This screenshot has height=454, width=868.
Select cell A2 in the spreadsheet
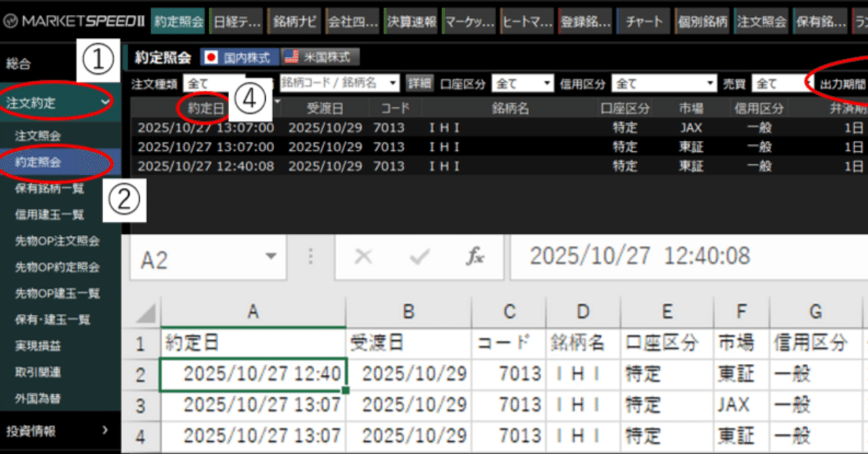[x=253, y=373]
